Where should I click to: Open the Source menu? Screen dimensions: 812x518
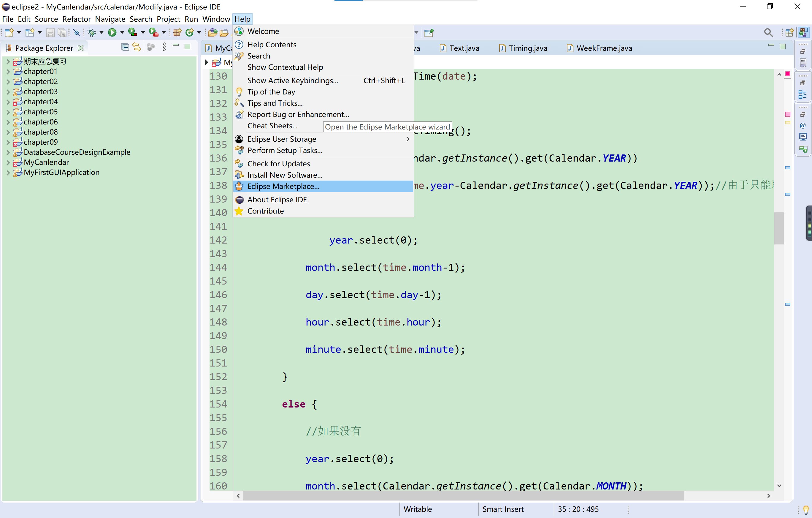[x=46, y=19]
